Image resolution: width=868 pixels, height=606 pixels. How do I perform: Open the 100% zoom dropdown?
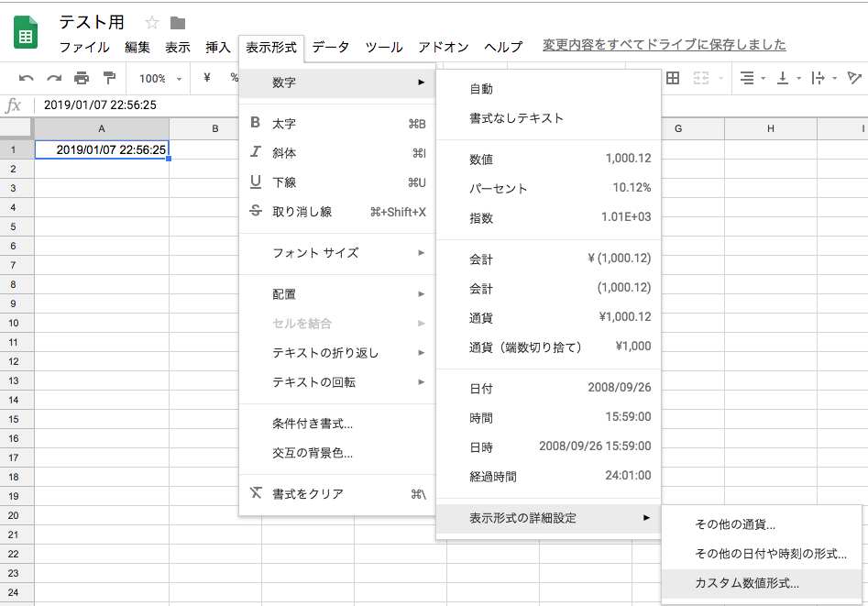pos(154,79)
